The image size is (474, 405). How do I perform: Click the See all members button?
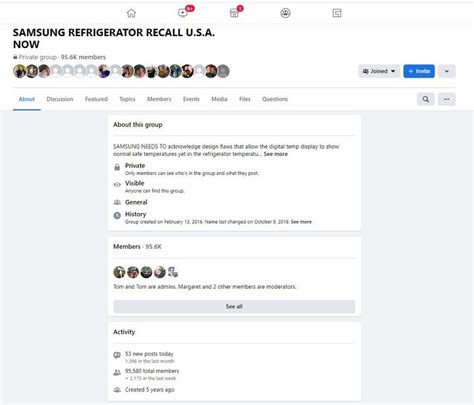click(x=234, y=306)
